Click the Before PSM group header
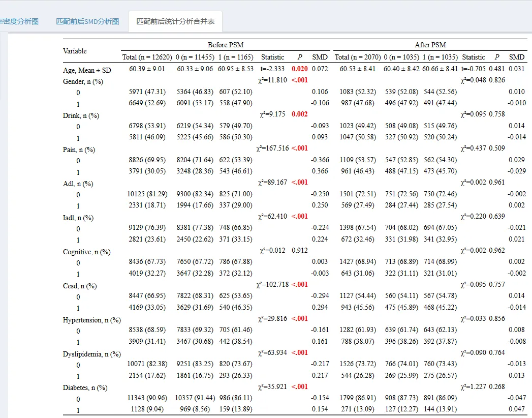 point(226,45)
